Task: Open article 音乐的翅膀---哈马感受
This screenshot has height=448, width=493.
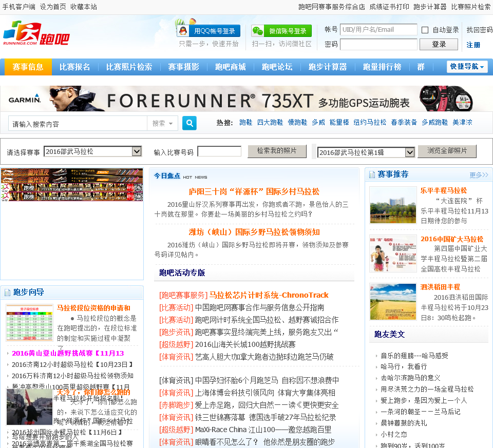Action: point(414,356)
